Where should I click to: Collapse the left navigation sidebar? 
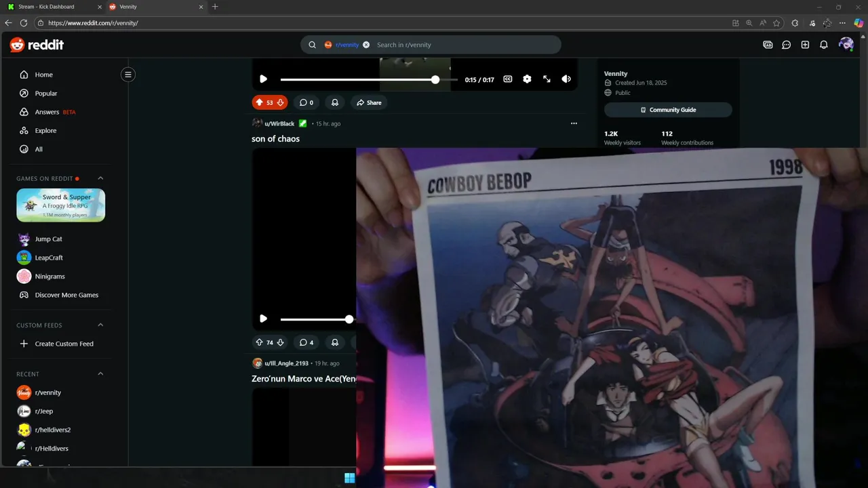click(127, 75)
